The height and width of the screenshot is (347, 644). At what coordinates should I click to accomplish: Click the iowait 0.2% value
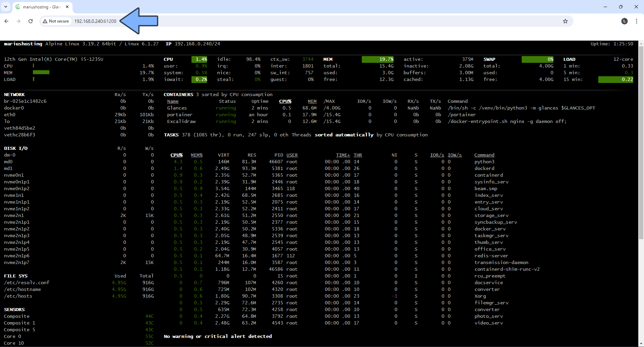tap(200, 80)
